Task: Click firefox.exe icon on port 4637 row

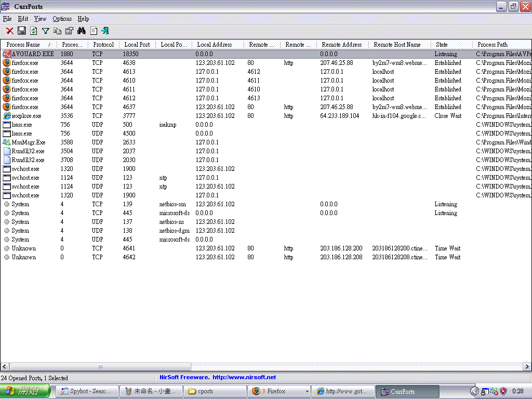Action: pos(6,107)
